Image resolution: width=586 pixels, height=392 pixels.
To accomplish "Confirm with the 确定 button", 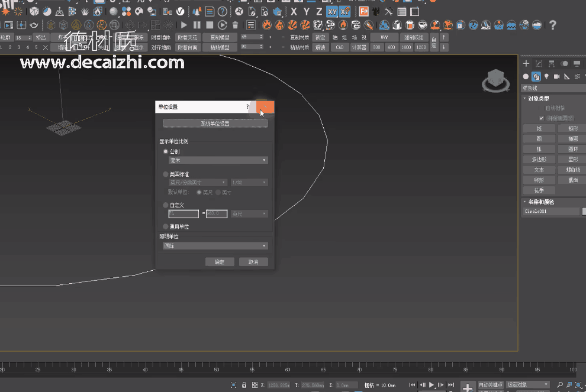I will click(x=220, y=262).
